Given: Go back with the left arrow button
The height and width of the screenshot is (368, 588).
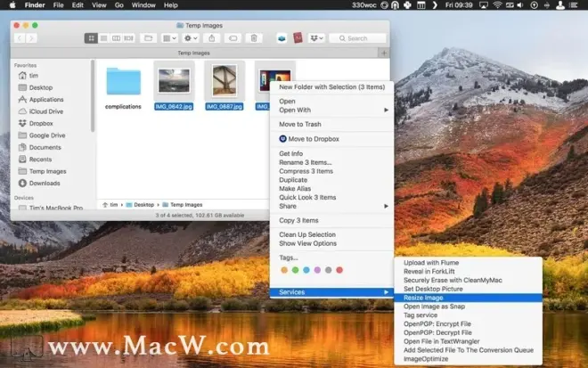Looking at the screenshot, I should coord(20,38).
